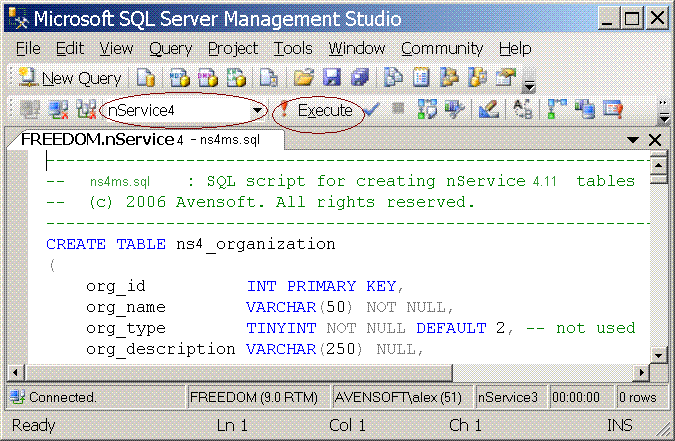Close the ns4ms.sql document tab

click(655, 140)
